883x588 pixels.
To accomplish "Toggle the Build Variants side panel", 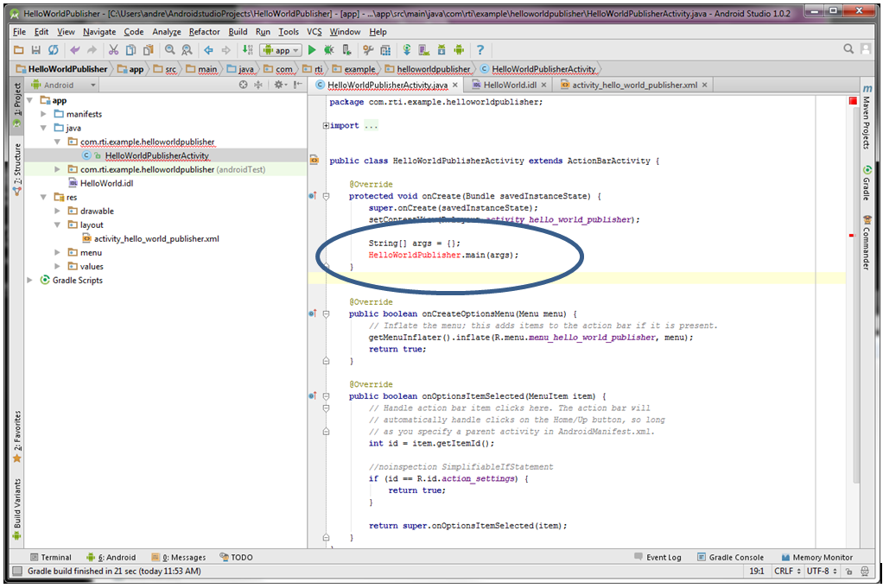I will tap(17, 508).
